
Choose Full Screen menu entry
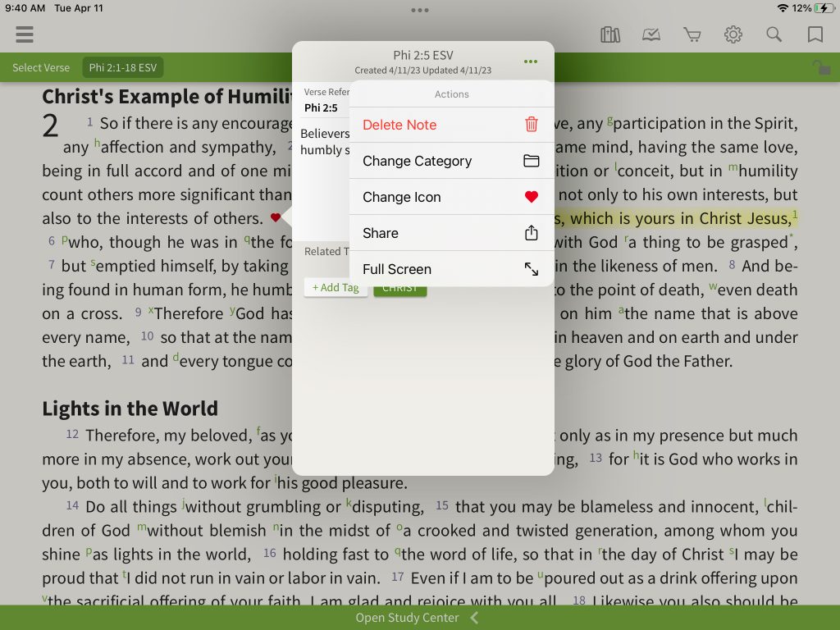pyautogui.click(x=452, y=269)
